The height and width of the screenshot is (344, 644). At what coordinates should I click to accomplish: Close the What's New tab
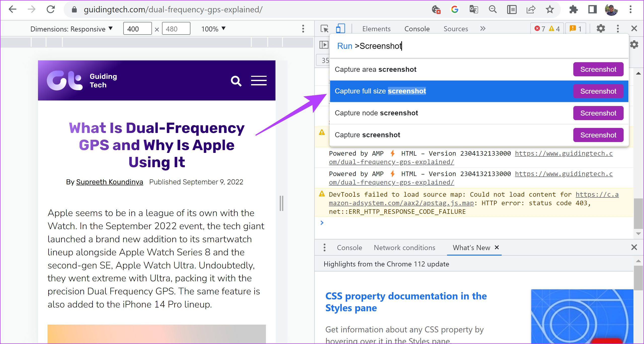[x=497, y=247]
